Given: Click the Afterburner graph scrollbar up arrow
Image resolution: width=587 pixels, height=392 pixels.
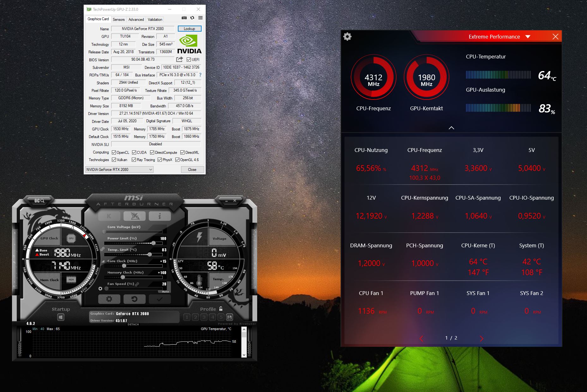Looking at the screenshot, I should (244, 329).
